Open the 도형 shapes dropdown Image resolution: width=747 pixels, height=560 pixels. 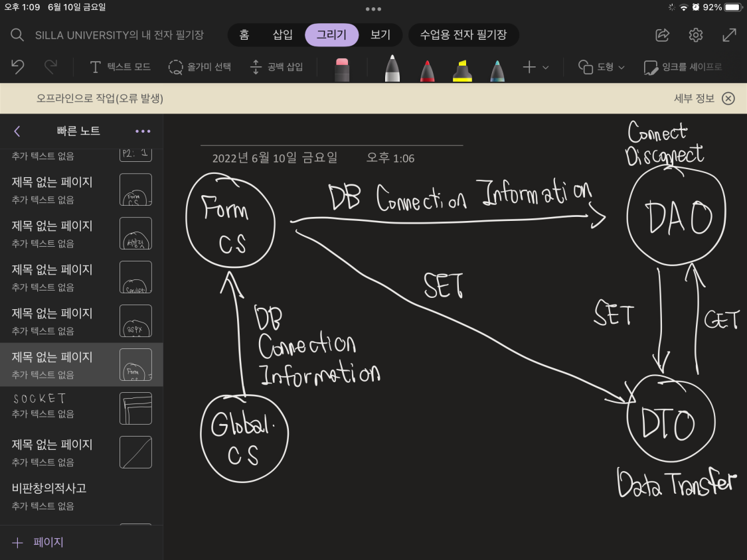pos(601,67)
